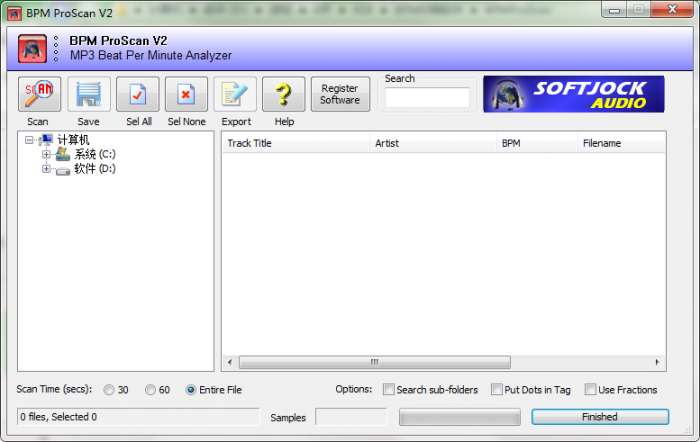Expand the 软件 (D:) drive node
Screen dimensions: 700x442
(x=46, y=169)
